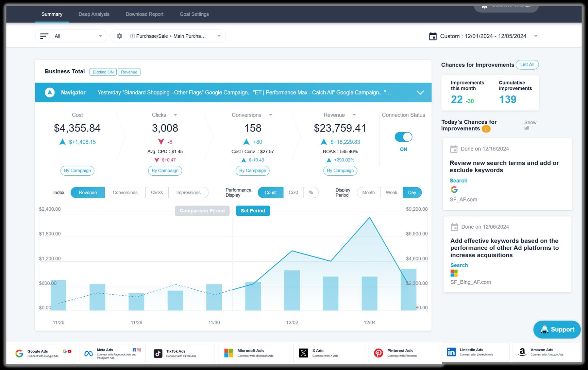The image size is (588, 370).
Task: Click By Campaign under Revenue
Action: [340, 171]
